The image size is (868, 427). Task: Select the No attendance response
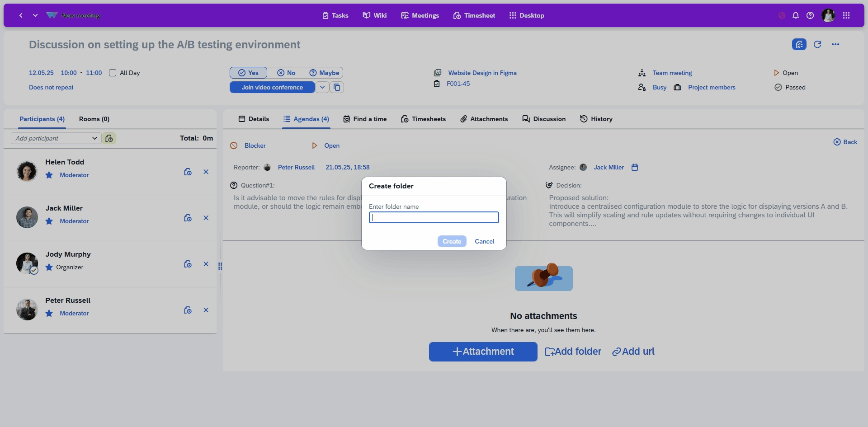click(x=286, y=73)
